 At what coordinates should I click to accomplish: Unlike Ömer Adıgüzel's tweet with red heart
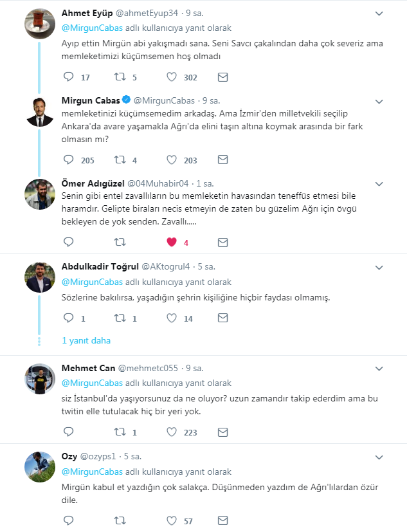[172, 243]
